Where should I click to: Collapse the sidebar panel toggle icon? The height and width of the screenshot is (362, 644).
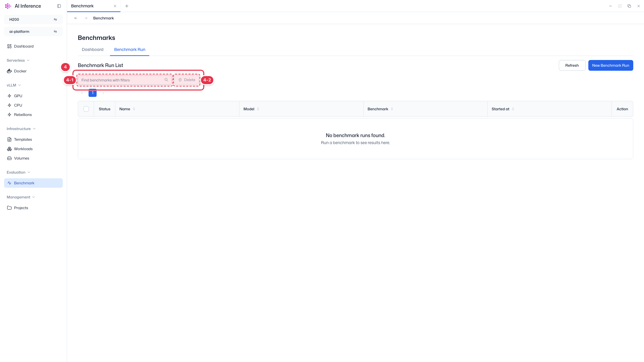59,6
